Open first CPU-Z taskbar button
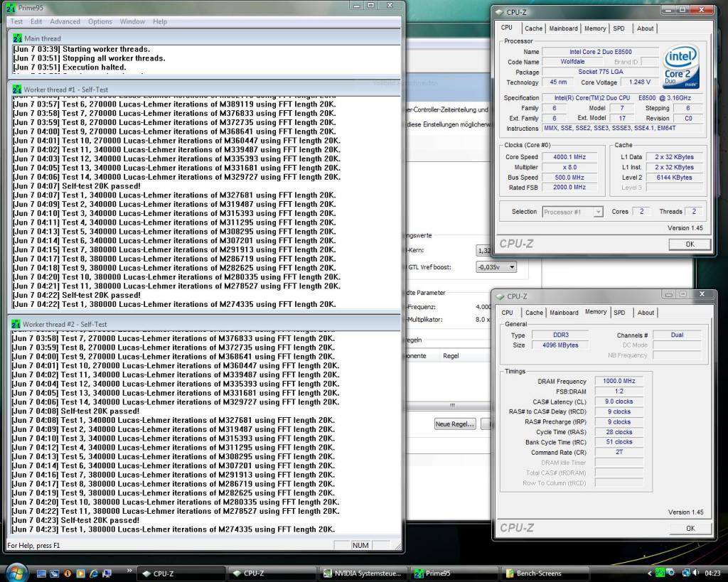Viewport: 728px width, 582px height. tap(181, 573)
